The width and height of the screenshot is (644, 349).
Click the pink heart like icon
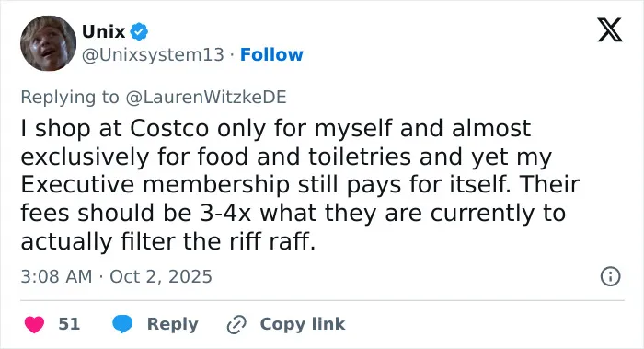34,324
